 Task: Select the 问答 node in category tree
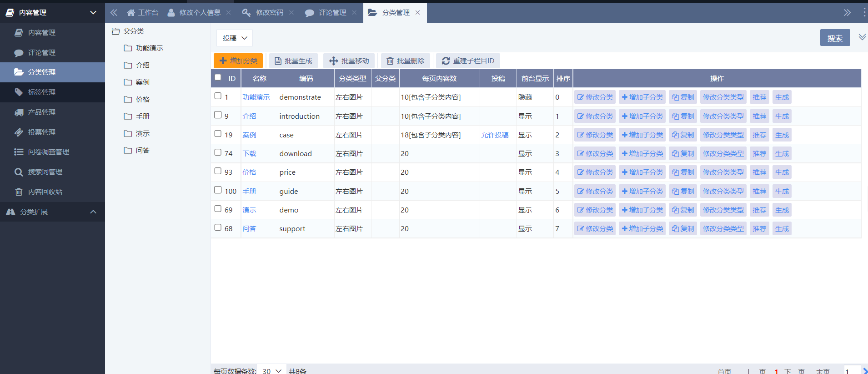tap(142, 151)
